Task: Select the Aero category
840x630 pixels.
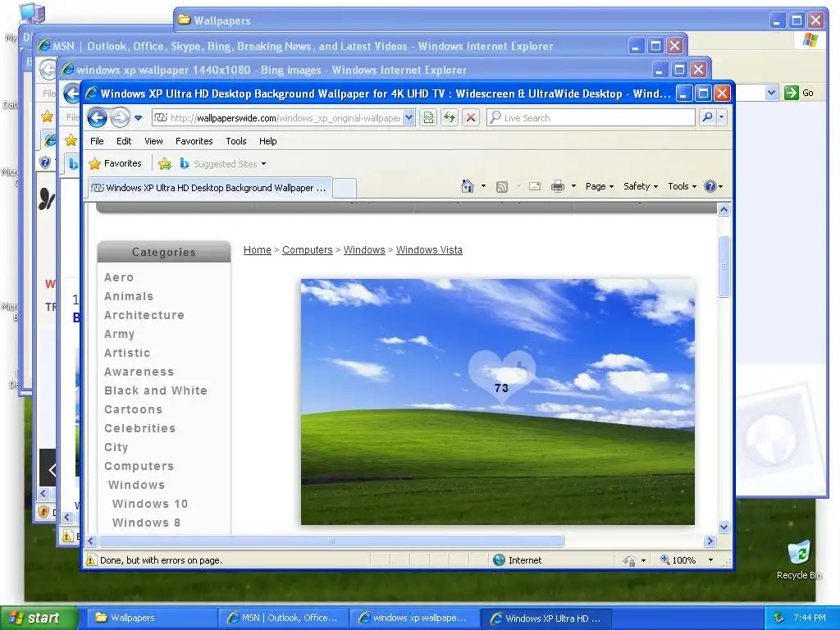Action: tap(119, 277)
